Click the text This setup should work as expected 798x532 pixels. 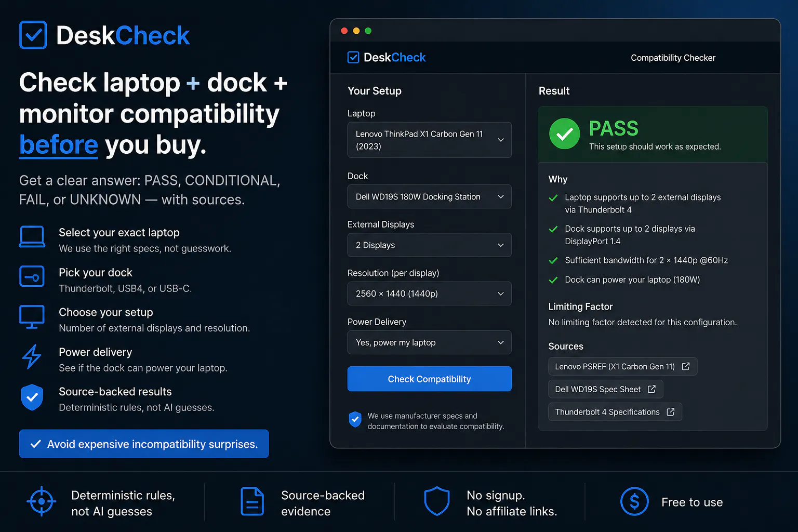pyautogui.click(x=655, y=147)
